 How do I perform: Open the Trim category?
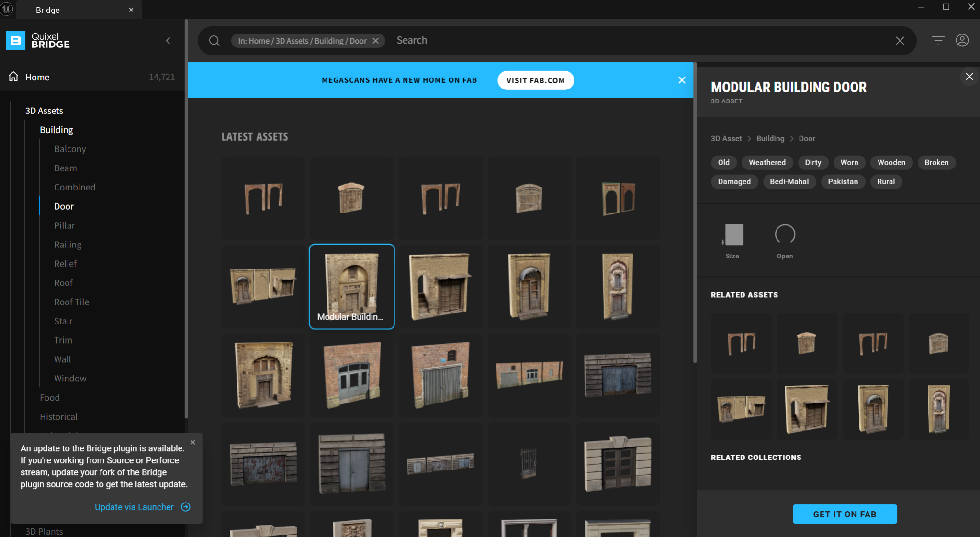click(63, 340)
